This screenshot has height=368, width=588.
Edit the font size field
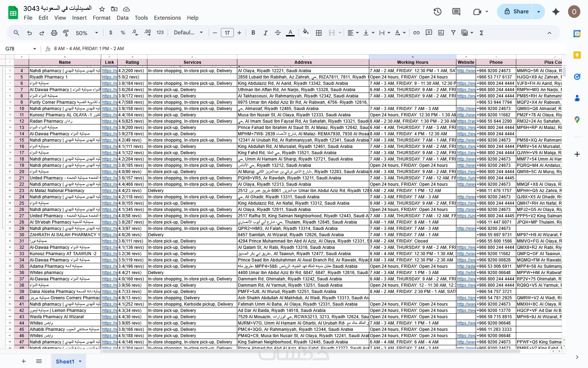click(227, 33)
